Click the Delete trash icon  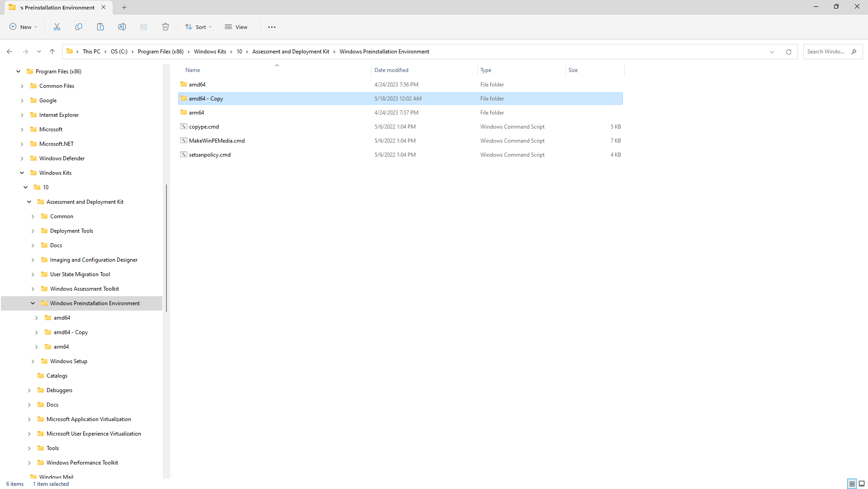[166, 27]
